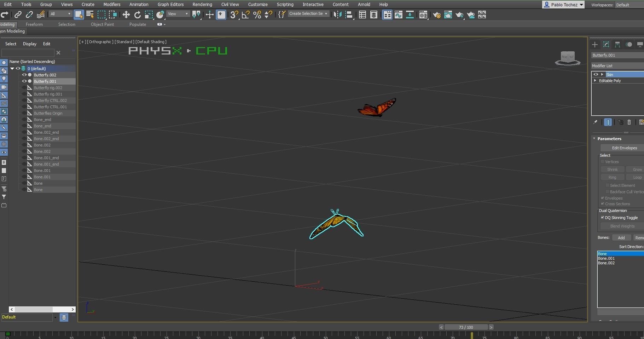Click the time slider 73 / 100
The image size is (644, 339).
pos(466,327)
